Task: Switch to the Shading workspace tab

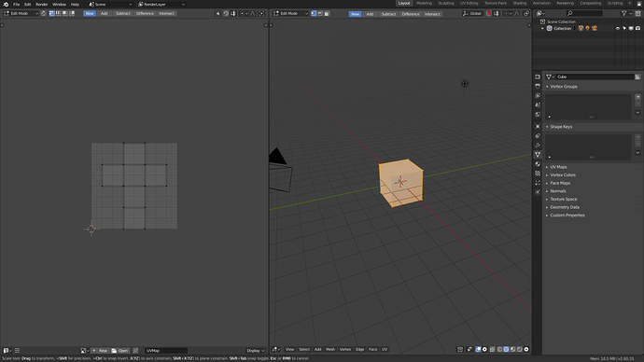Action: coord(520,3)
